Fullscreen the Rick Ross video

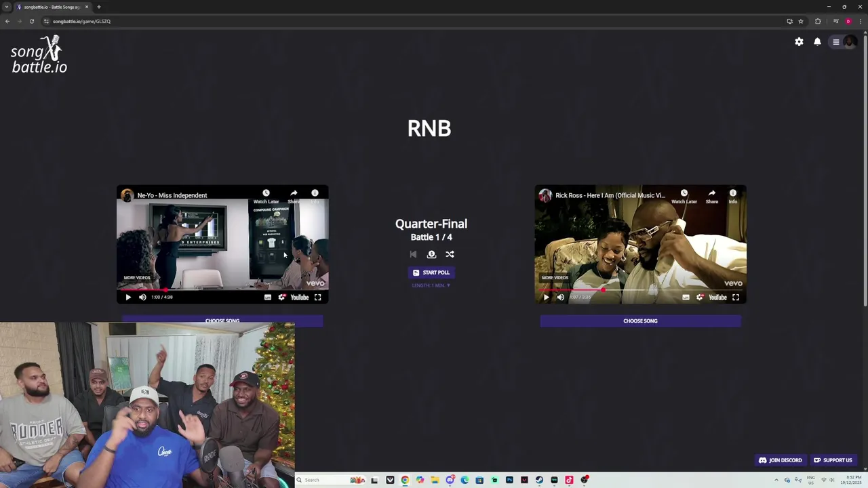(x=735, y=297)
